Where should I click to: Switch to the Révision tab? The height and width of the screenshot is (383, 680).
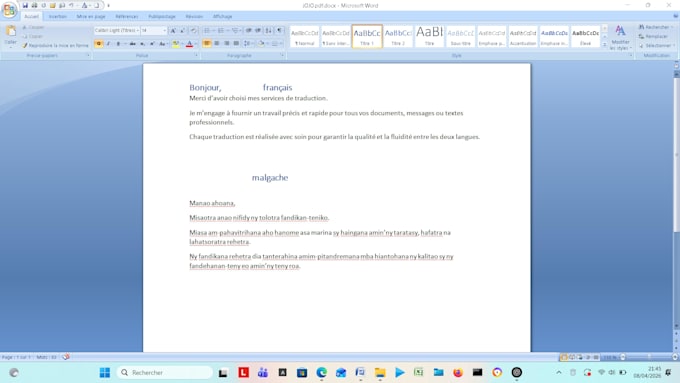click(194, 16)
